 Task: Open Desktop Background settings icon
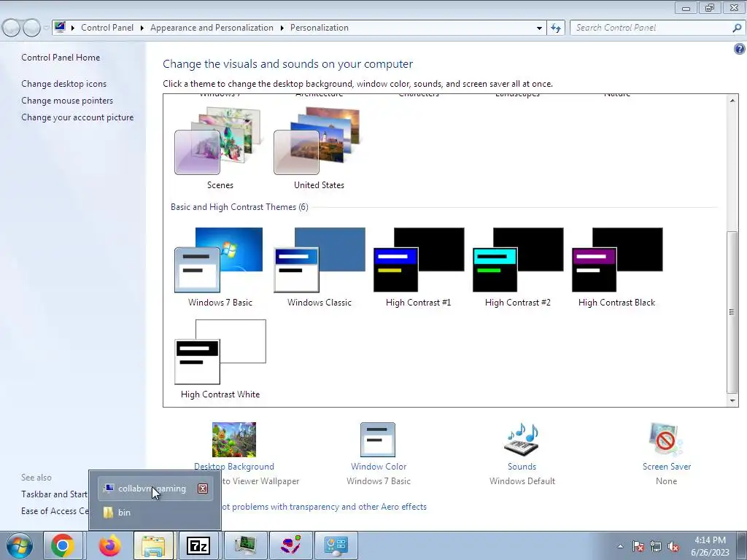pyautogui.click(x=234, y=440)
